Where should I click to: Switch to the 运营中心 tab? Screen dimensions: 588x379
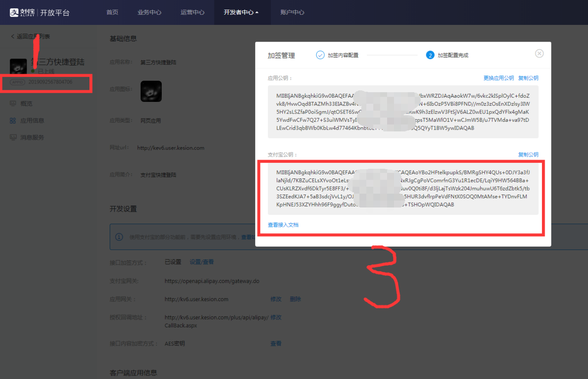coord(193,12)
